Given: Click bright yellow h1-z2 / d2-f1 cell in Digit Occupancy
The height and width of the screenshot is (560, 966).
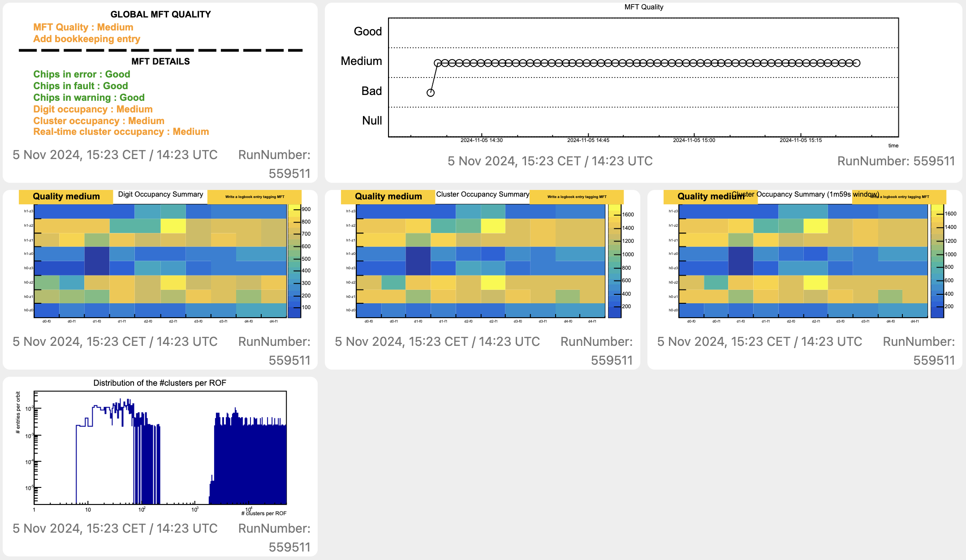Looking at the screenshot, I should (173, 226).
